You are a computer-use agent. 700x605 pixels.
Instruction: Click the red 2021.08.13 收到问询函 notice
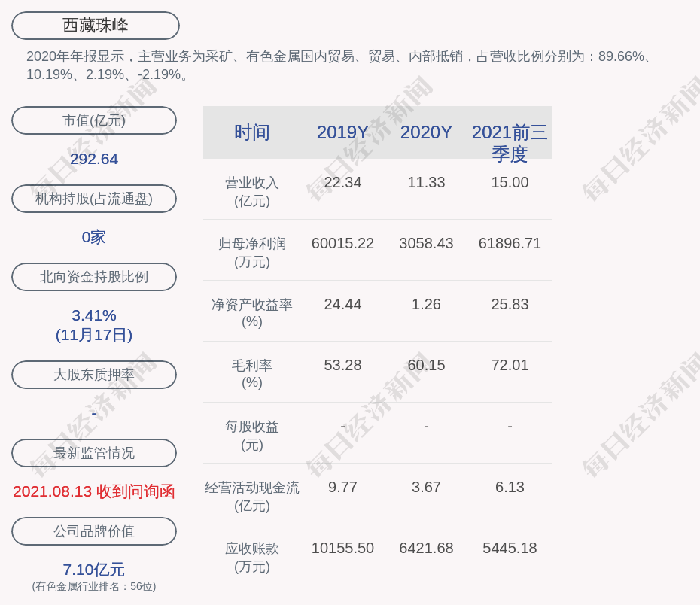click(x=94, y=491)
